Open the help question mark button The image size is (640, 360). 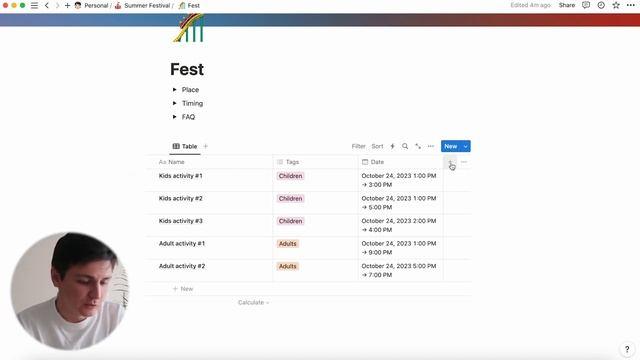[x=627, y=349]
